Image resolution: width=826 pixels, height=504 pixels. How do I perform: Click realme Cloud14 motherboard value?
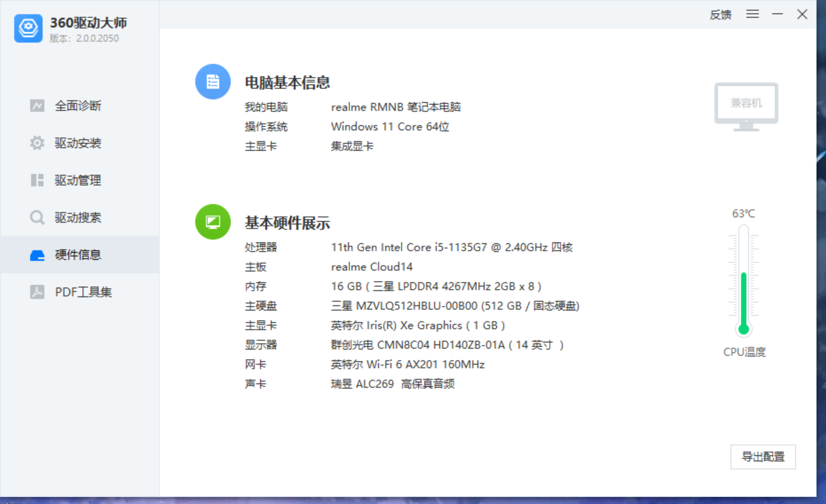coord(372,267)
